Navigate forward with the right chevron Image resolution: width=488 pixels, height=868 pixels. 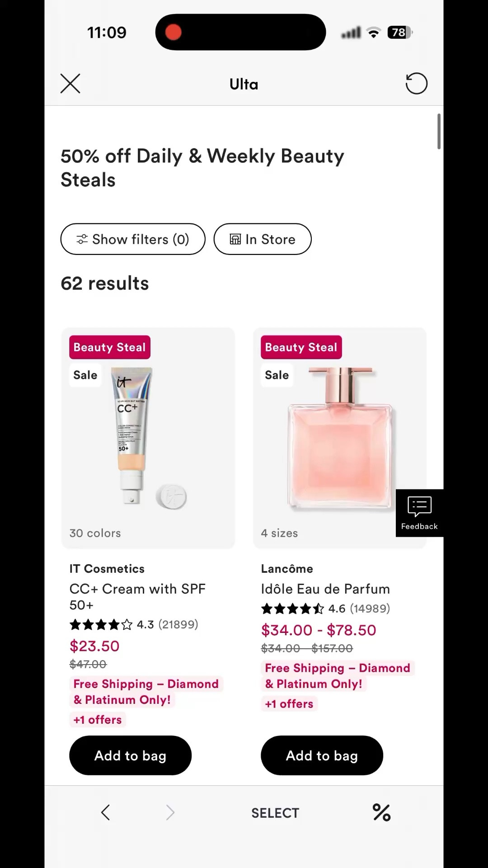point(170,812)
